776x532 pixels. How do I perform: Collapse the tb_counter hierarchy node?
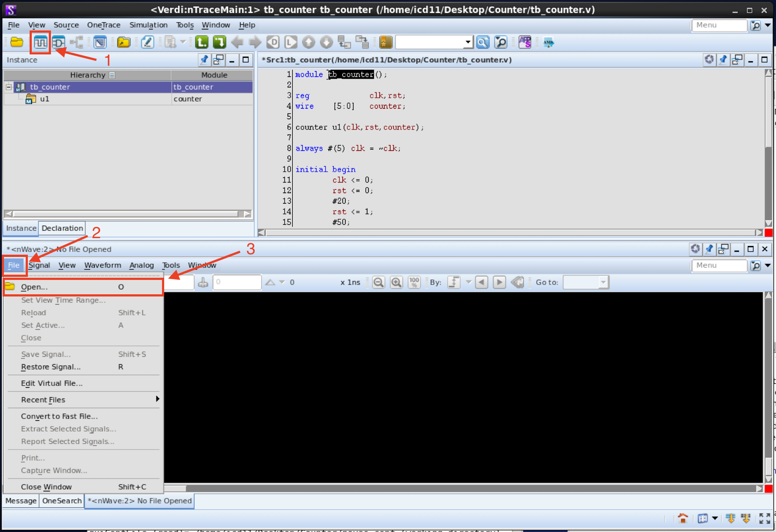[8, 87]
